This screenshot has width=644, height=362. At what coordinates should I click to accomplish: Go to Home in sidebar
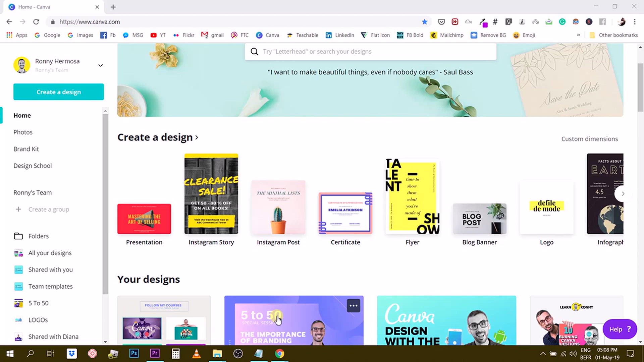[22, 115]
